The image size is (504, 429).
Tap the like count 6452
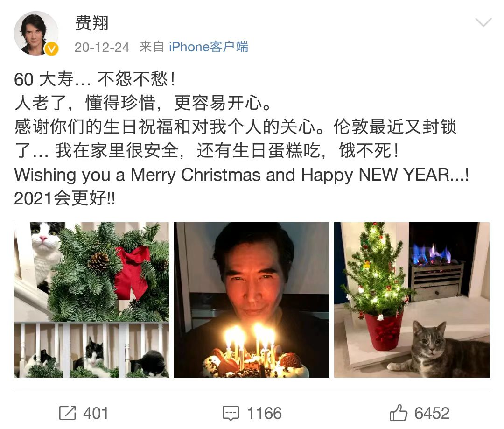coord(432,413)
